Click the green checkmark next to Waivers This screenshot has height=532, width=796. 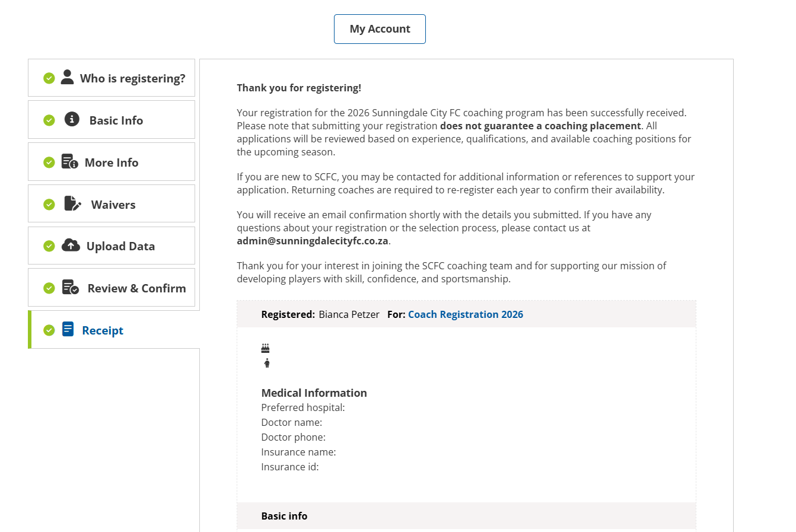49,205
